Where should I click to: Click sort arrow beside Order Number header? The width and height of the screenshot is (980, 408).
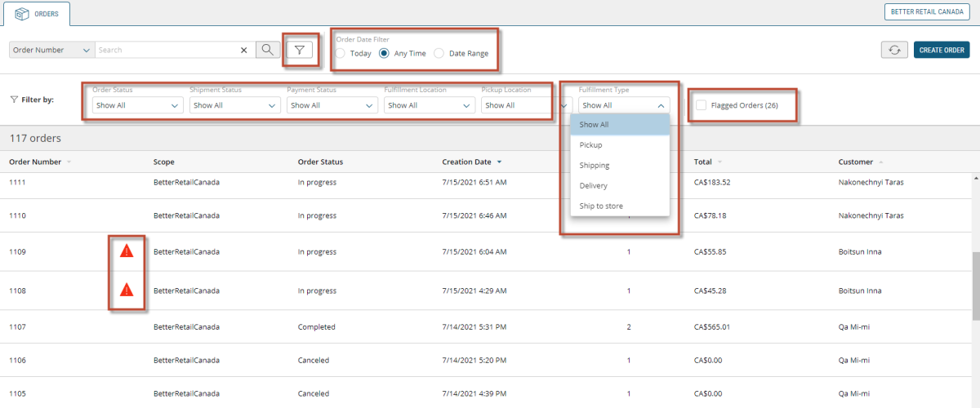pos(69,162)
